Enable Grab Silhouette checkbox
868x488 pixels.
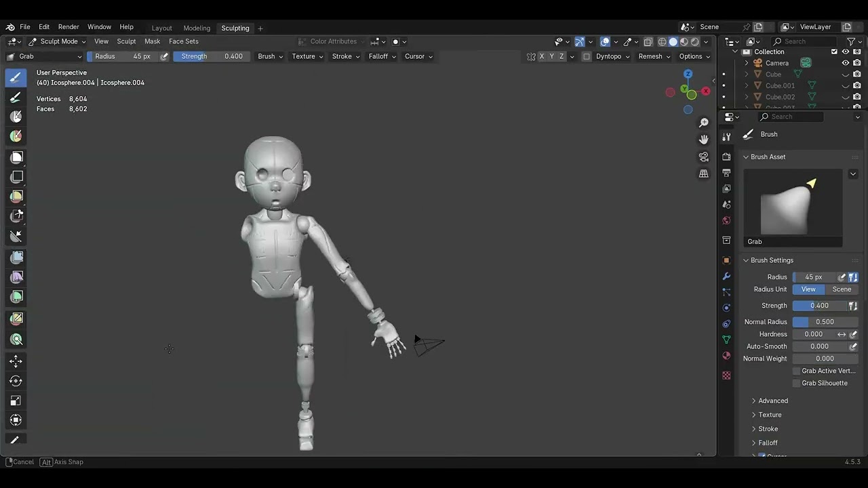(797, 383)
